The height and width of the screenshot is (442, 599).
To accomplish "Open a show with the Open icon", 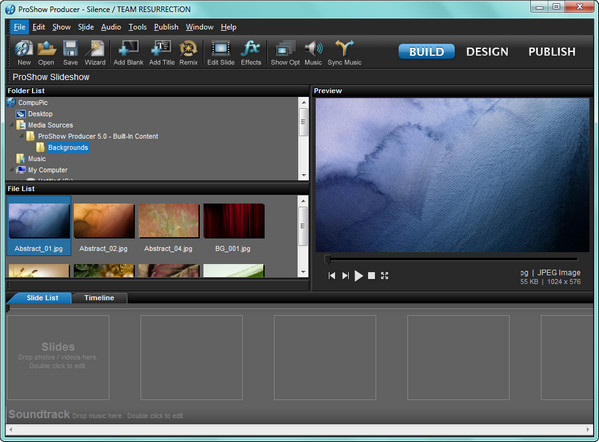I will point(46,52).
